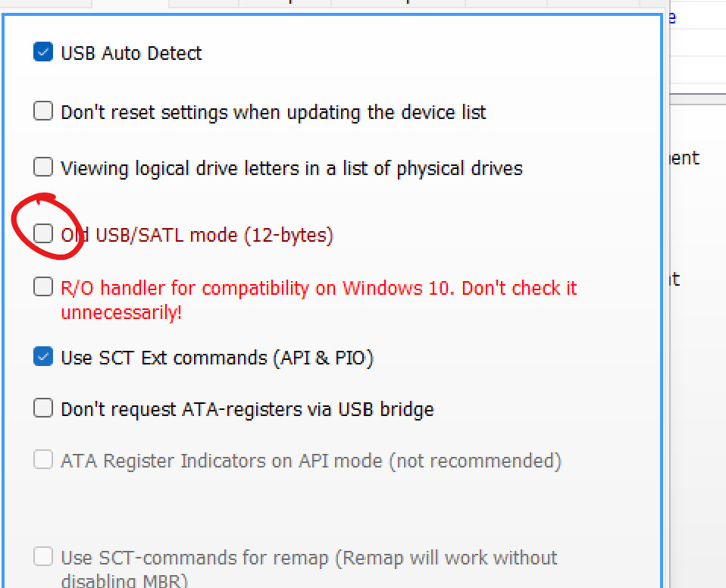Click the Viewing logical drive letters label text
This screenshot has height=588, width=726.
pyautogui.click(x=291, y=167)
